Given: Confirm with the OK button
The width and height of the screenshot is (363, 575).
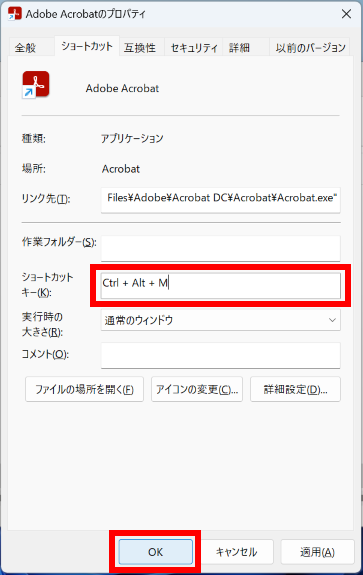Looking at the screenshot, I should click(155, 552).
